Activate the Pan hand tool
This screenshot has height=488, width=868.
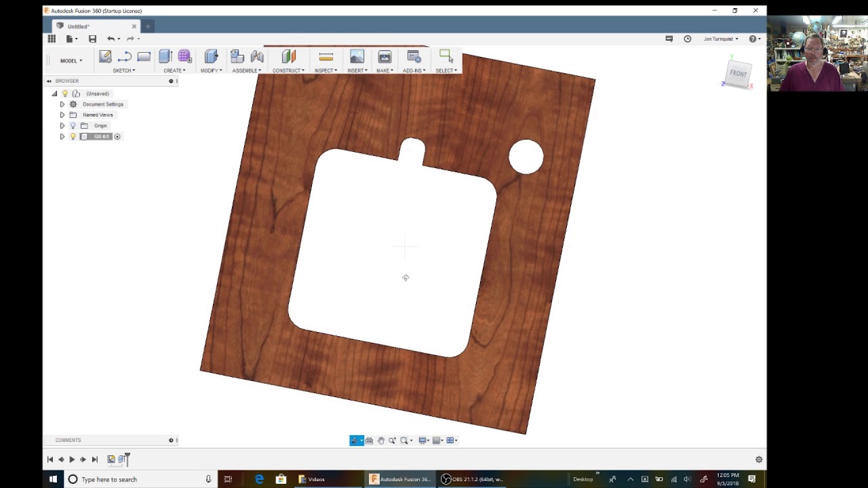click(x=381, y=441)
